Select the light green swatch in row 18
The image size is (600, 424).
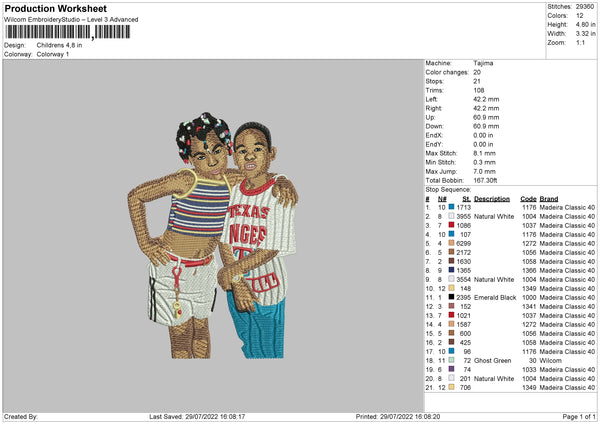coord(451,360)
